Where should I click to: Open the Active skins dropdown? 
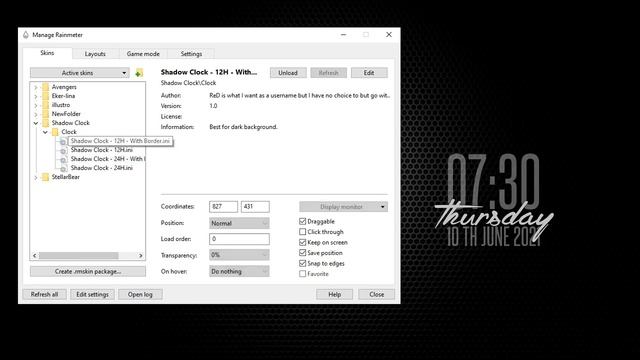click(x=80, y=73)
